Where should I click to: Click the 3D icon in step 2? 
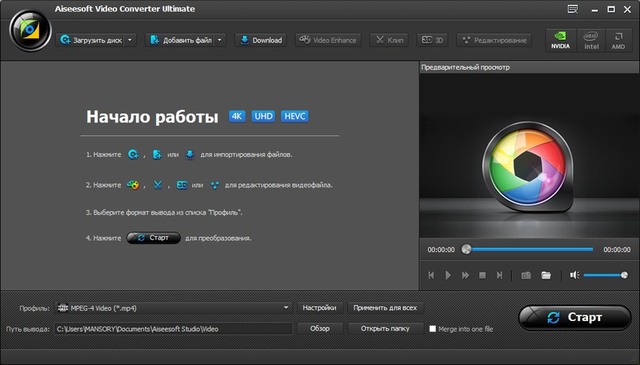tap(182, 185)
